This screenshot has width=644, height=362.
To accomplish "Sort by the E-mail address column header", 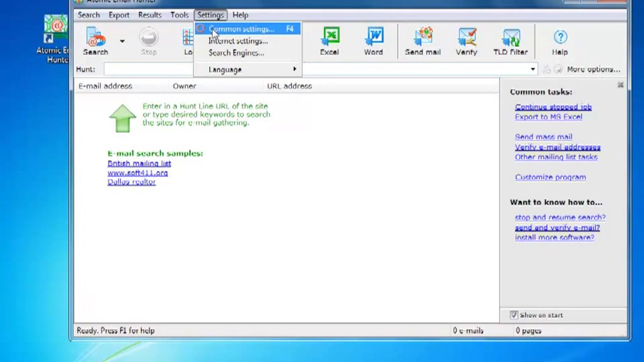I will click(x=121, y=86).
